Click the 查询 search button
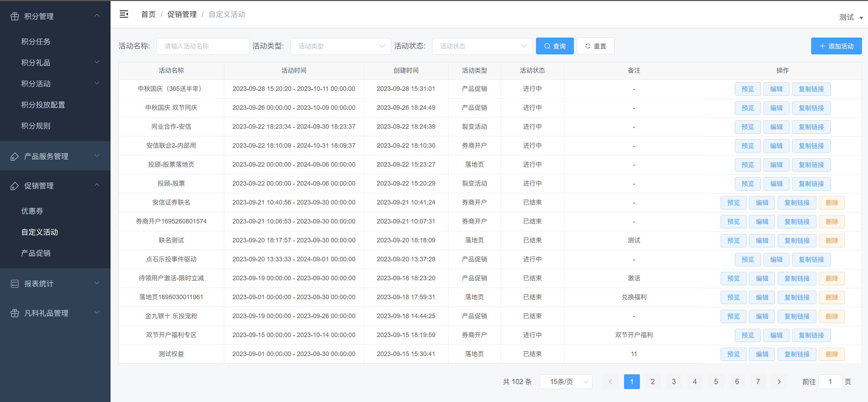868x402 pixels. click(x=555, y=46)
